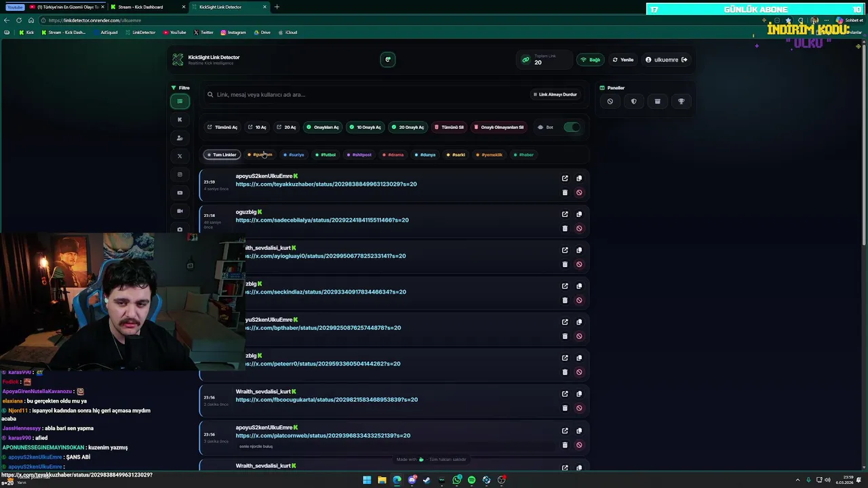Open peteerr0 link externally icon

pyautogui.click(x=565, y=358)
